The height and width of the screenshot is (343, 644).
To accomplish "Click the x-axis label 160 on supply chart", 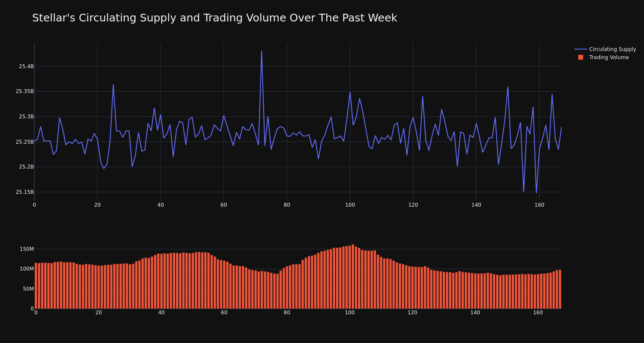I will click(539, 205).
